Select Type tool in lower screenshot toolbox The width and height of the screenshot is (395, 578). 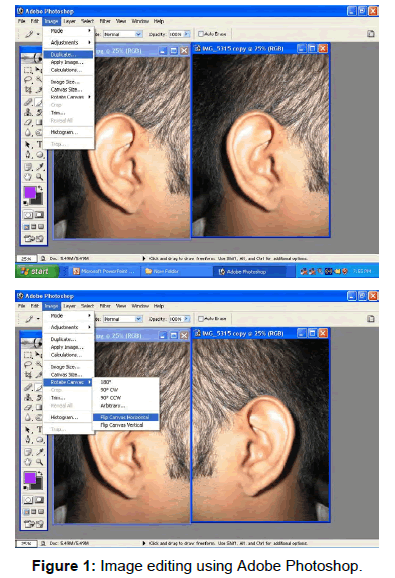[39, 429]
